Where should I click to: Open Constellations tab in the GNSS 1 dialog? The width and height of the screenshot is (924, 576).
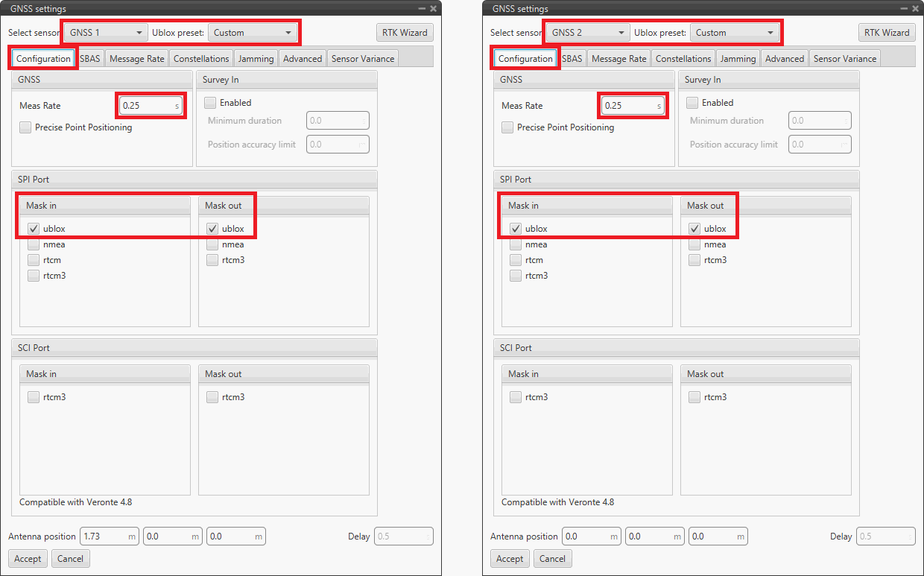(201, 59)
